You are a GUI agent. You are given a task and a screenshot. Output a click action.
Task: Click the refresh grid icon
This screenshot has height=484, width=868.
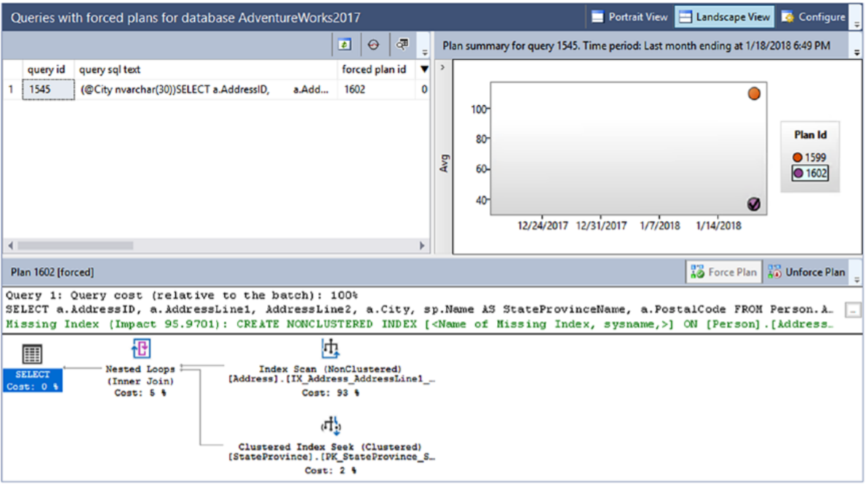click(345, 45)
